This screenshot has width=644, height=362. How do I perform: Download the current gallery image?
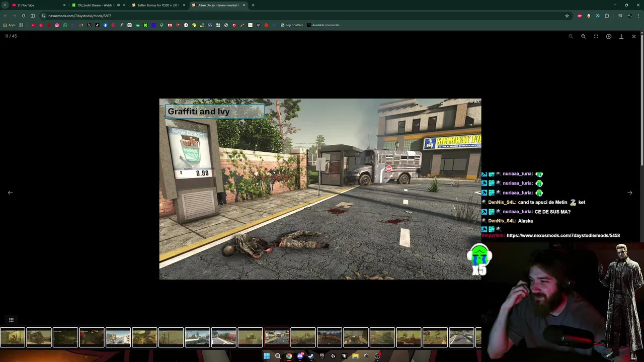[621, 36]
